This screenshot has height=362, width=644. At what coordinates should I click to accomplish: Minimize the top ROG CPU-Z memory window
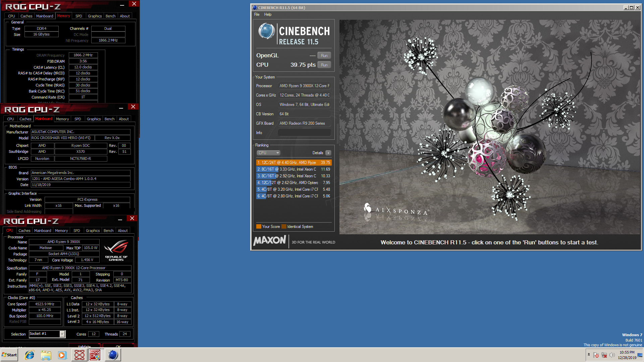pos(122,5)
